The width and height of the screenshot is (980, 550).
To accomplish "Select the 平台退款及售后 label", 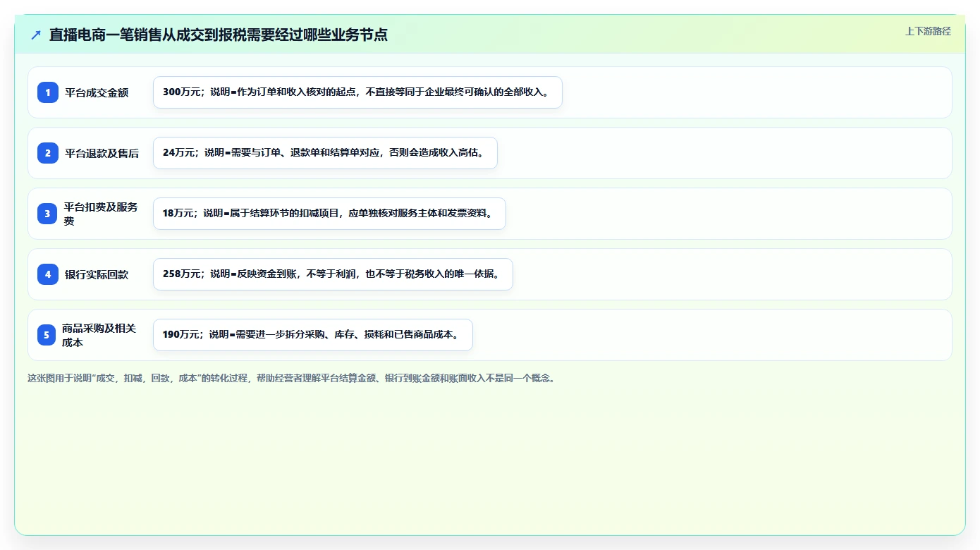I will 102,153.
